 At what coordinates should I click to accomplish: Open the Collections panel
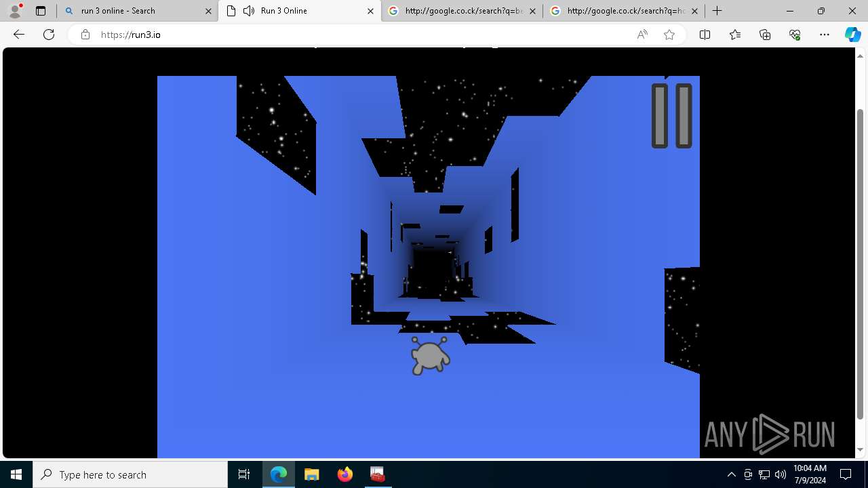tap(765, 35)
